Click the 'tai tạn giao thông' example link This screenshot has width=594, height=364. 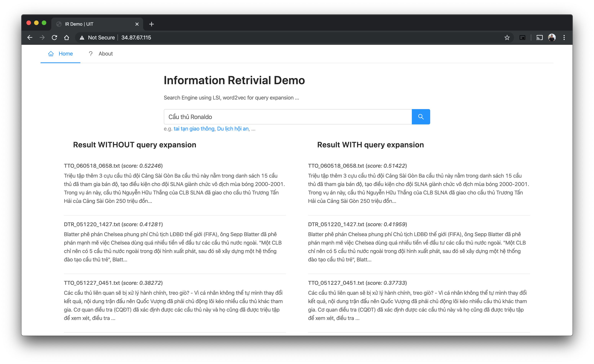click(194, 129)
